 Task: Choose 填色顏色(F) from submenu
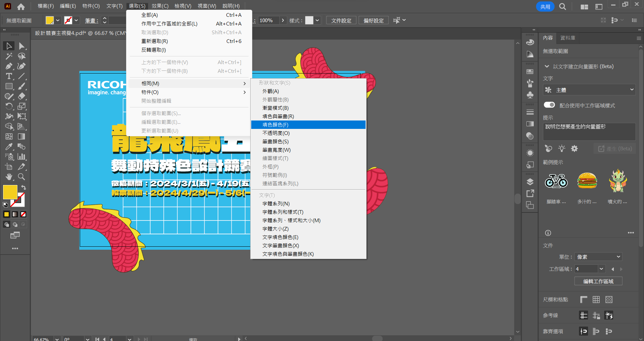308,125
